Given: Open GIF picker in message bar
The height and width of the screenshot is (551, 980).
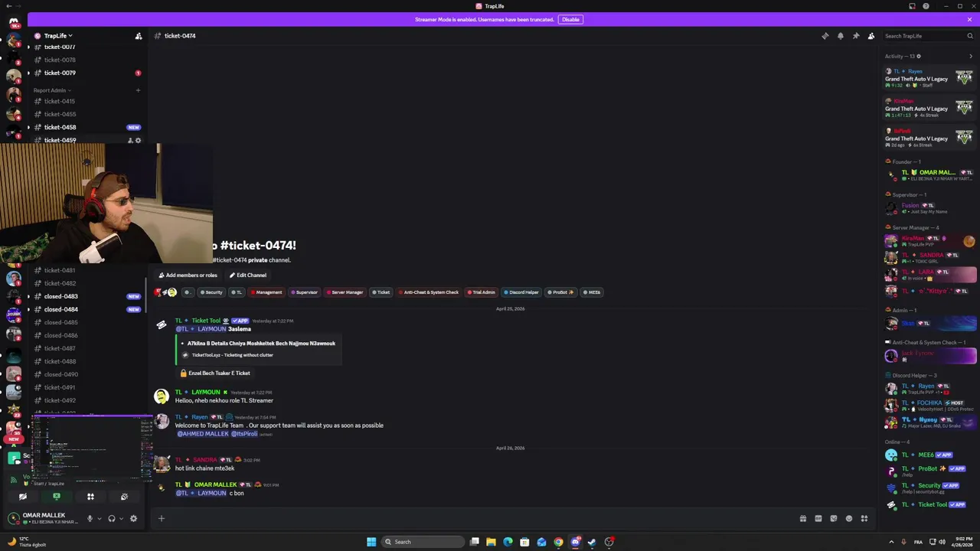Looking at the screenshot, I should tap(818, 519).
